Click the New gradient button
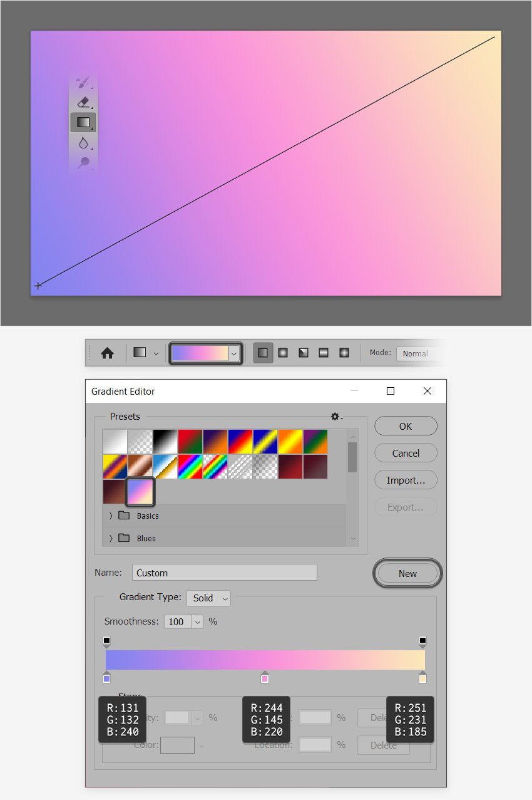The width and height of the screenshot is (532, 800). pos(407,573)
